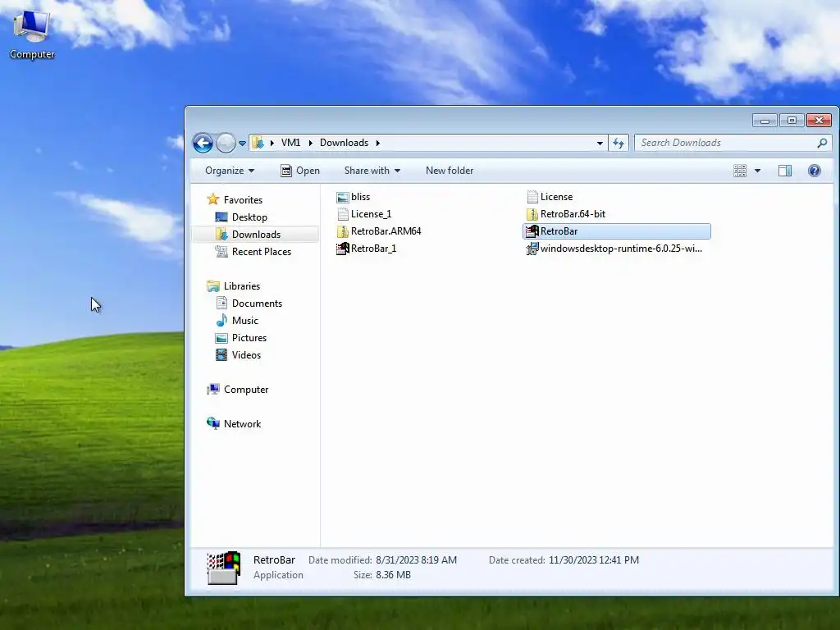Image resolution: width=840 pixels, height=630 pixels.
Task: Select the bliss image file icon
Action: coord(342,197)
